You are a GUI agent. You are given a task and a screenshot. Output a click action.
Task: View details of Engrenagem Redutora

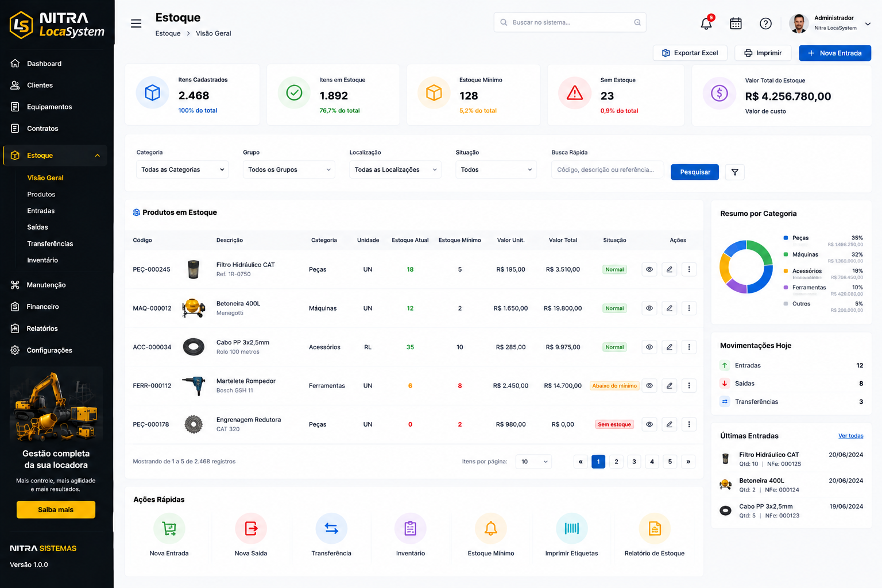[649, 424]
